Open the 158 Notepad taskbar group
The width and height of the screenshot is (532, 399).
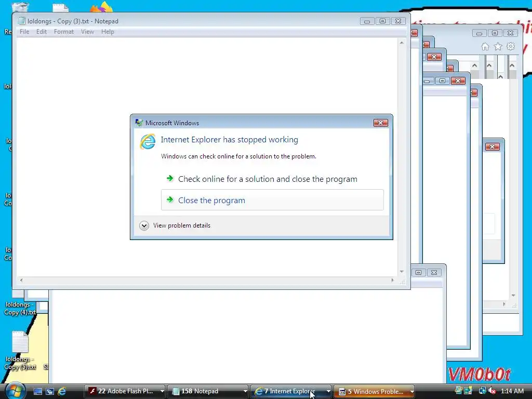(208, 391)
